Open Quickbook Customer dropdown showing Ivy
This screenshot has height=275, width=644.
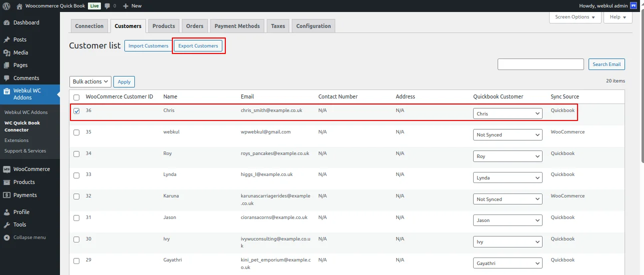(x=508, y=241)
